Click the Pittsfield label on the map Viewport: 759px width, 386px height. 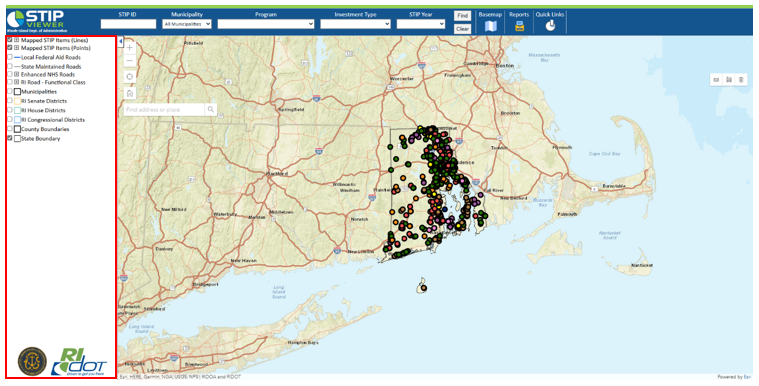tap(194, 43)
